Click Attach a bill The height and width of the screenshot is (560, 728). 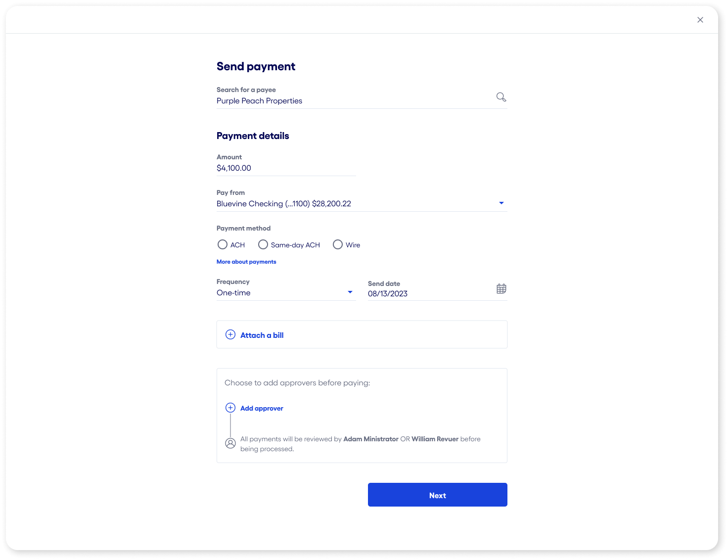click(262, 335)
